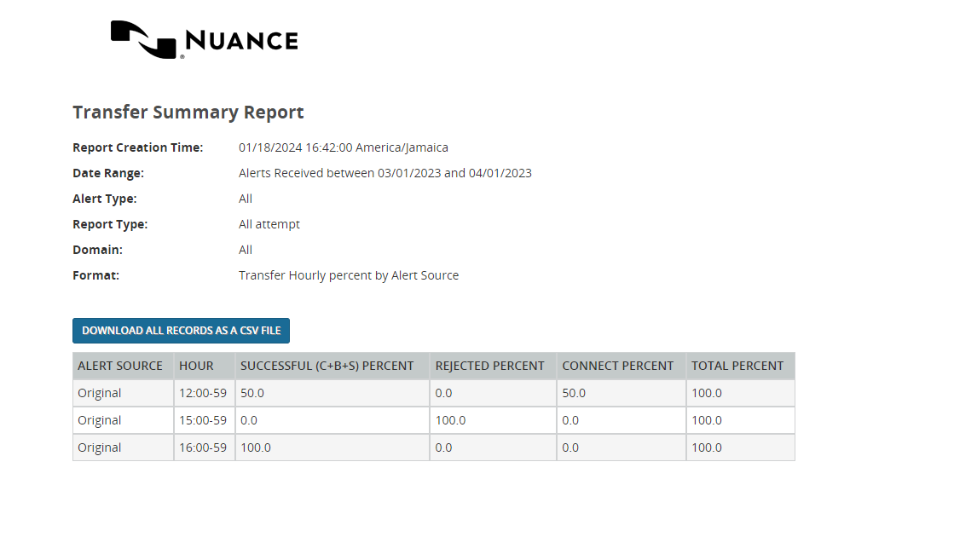Select the Connect Percent column header
Image resolution: width=954 pixels, height=560 pixels.
(x=617, y=365)
